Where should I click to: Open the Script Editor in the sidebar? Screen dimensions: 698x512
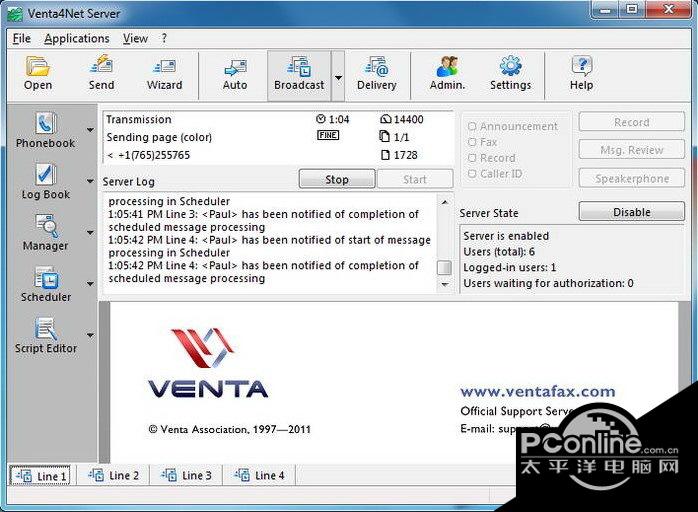[x=45, y=335]
